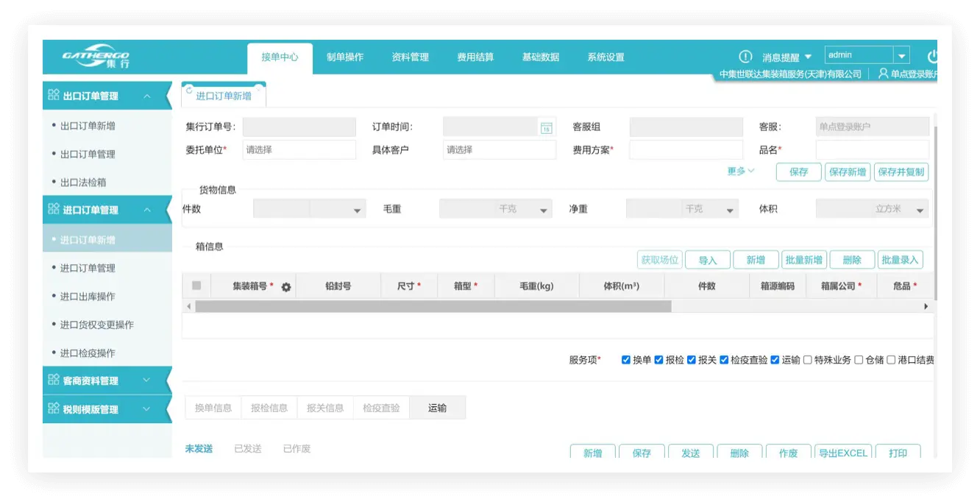Click the horizontal scrollbar thumb of box table
980x499 pixels.
pyautogui.click(x=433, y=306)
